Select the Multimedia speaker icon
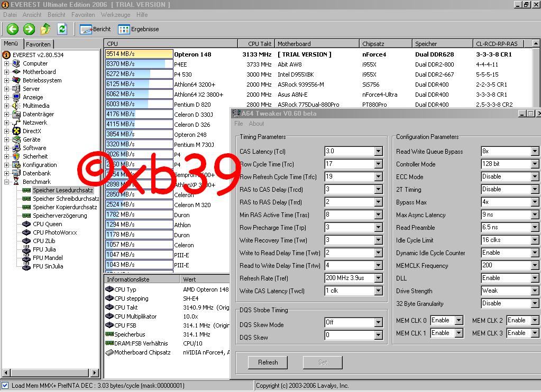 16,106
